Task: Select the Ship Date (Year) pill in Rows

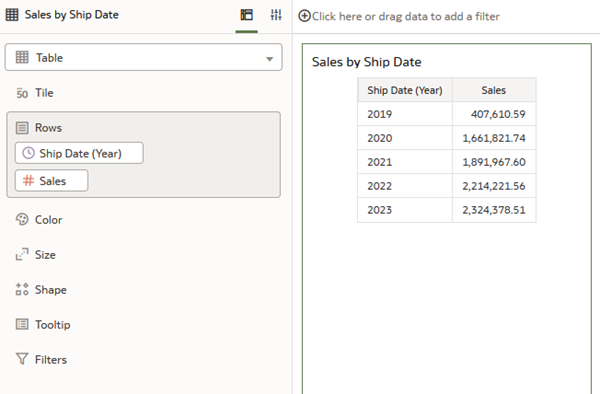Action: point(79,153)
